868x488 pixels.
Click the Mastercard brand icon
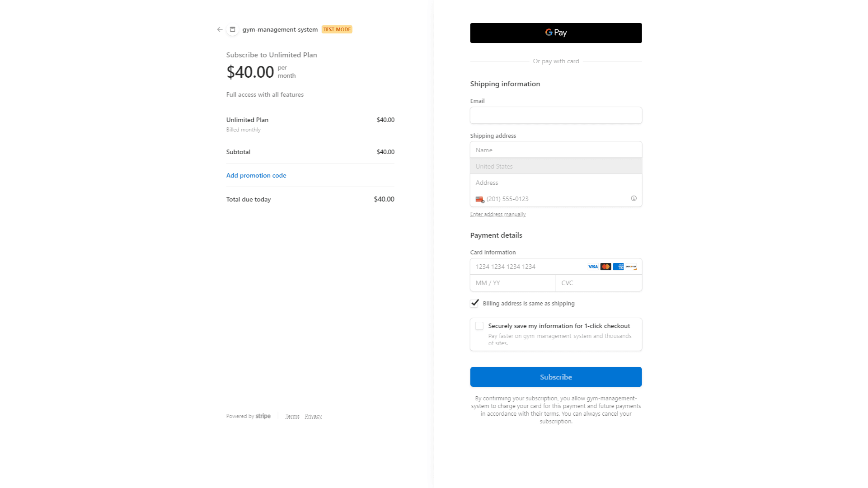point(605,267)
